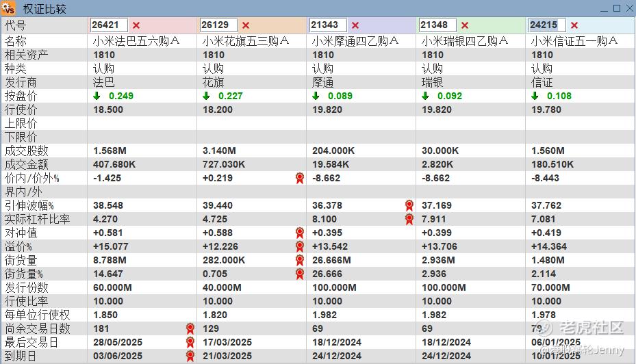Click the code input field containing 24215

point(547,25)
